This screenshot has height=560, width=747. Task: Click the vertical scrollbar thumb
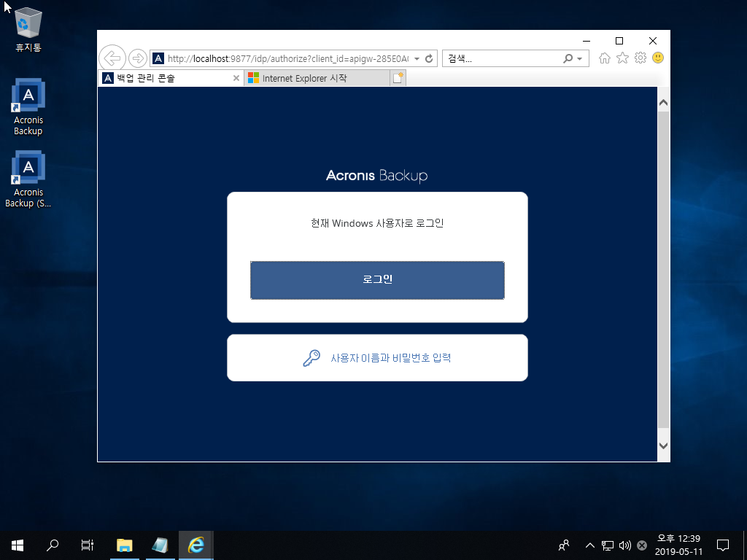(663, 270)
